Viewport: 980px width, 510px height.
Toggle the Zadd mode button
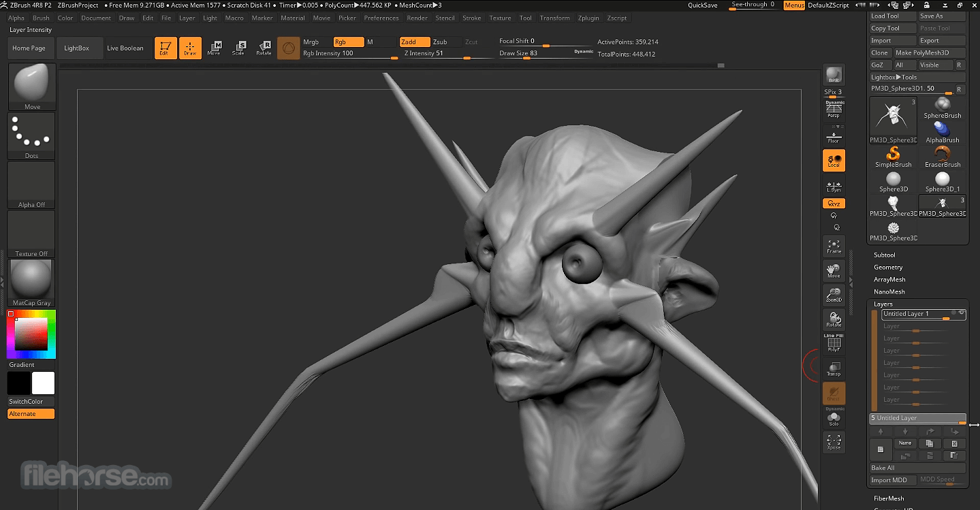coord(415,42)
